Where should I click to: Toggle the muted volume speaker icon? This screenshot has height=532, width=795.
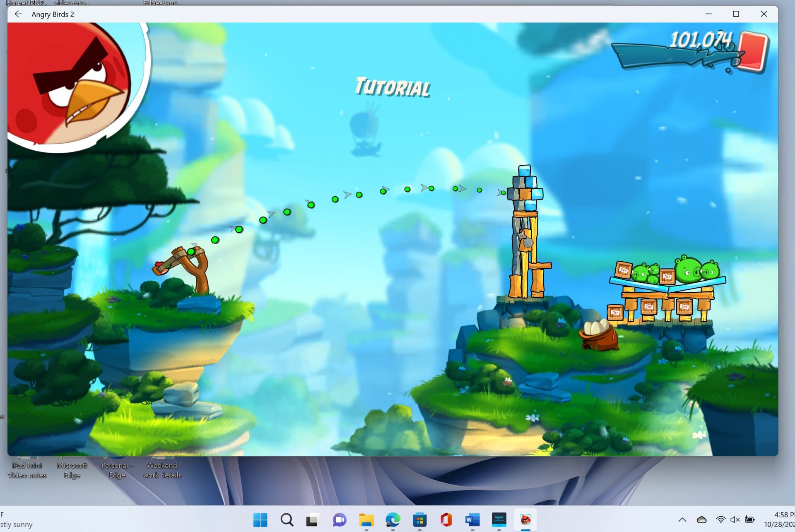click(735, 520)
